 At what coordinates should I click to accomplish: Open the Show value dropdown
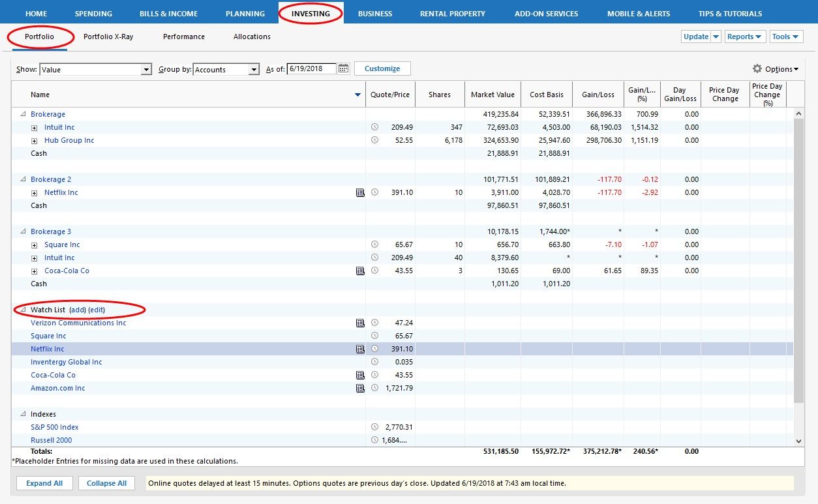click(146, 70)
